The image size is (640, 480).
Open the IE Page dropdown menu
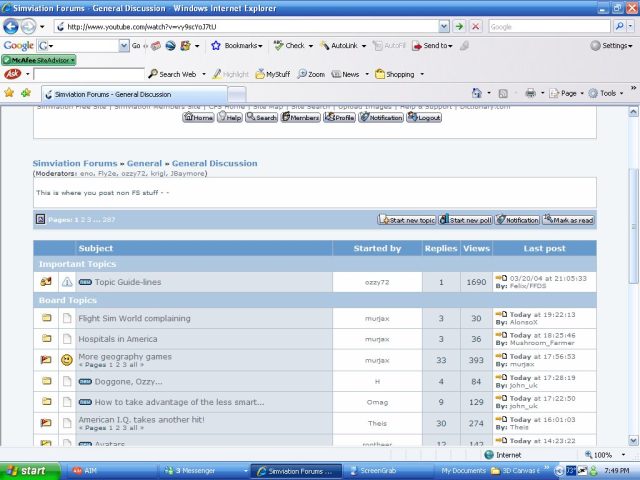coord(567,93)
